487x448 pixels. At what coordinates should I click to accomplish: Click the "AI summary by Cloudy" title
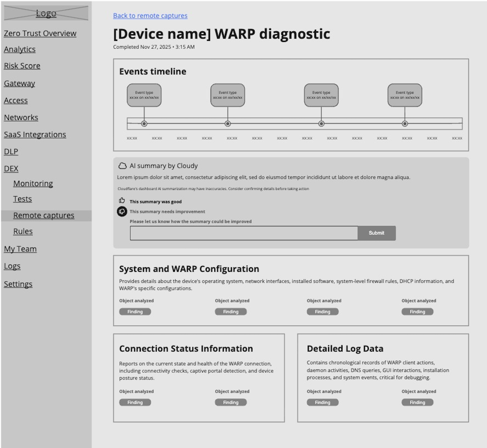click(164, 166)
